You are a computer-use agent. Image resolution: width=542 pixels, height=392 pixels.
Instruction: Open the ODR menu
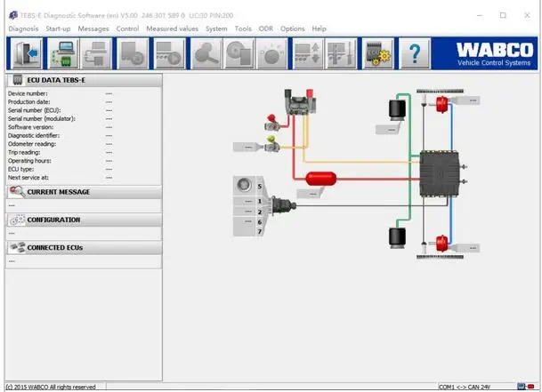[x=266, y=28]
